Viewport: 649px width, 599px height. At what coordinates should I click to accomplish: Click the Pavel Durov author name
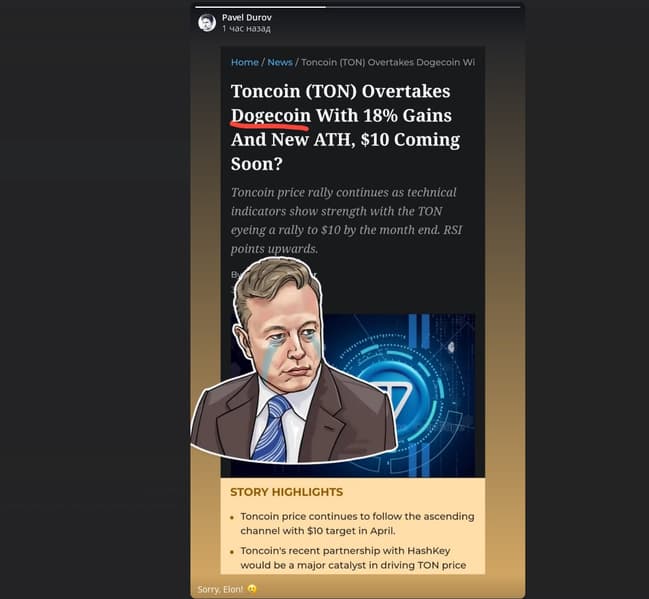[247, 17]
